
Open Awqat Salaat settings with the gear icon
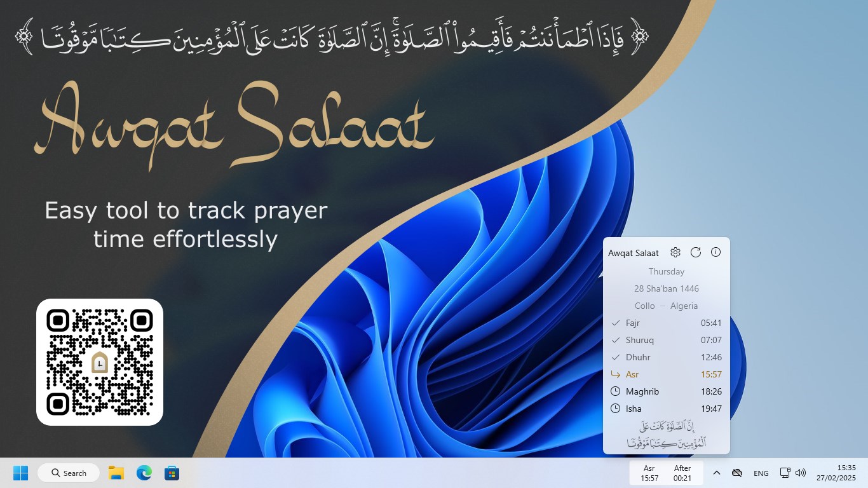click(675, 252)
